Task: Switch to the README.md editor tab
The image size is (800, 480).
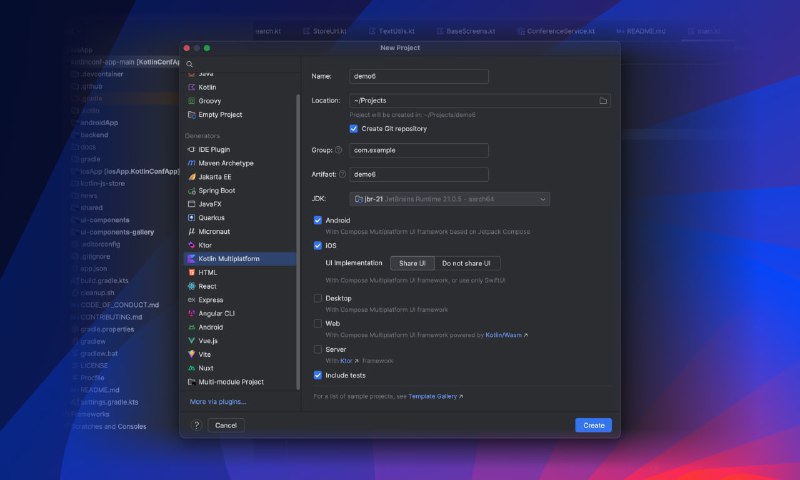Action: [x=641, y=31]
